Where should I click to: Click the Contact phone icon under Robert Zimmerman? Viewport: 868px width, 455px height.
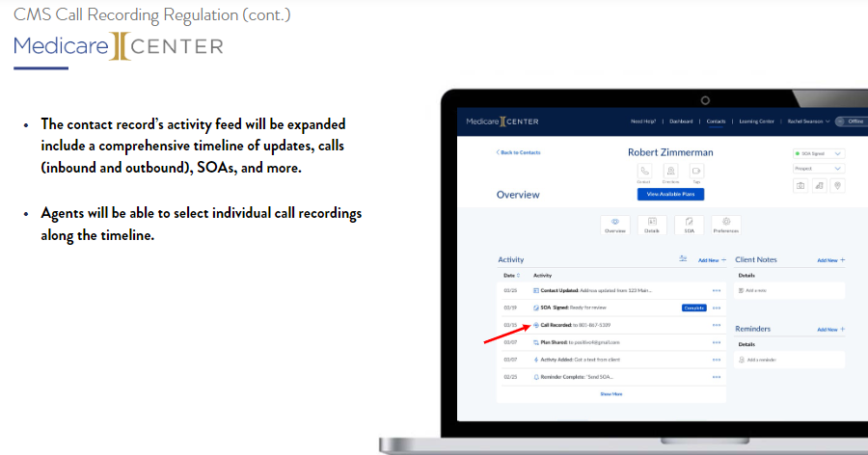click(x=643, y=171)
